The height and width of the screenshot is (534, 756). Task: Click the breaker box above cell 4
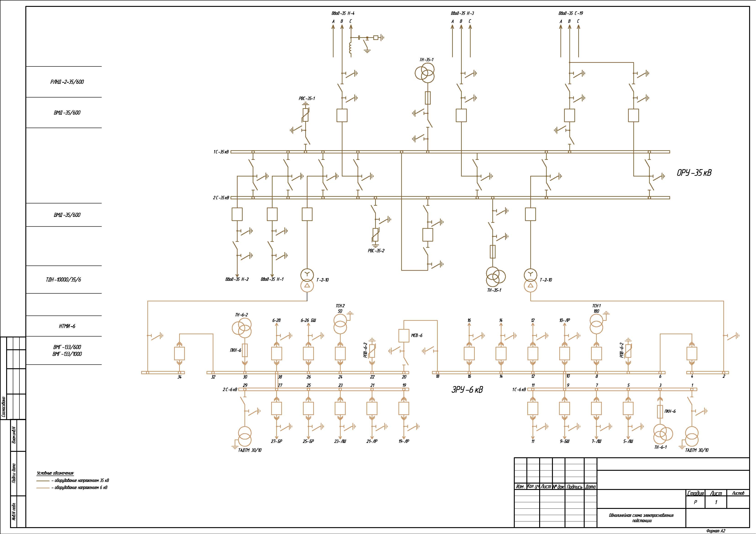tap(692, 354)
